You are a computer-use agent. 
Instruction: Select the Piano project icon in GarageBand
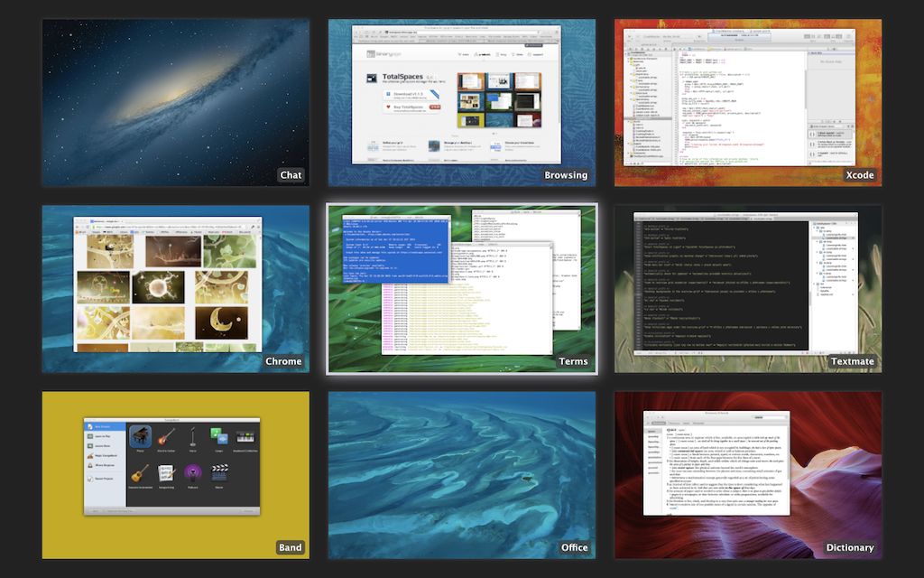point(141,436)
